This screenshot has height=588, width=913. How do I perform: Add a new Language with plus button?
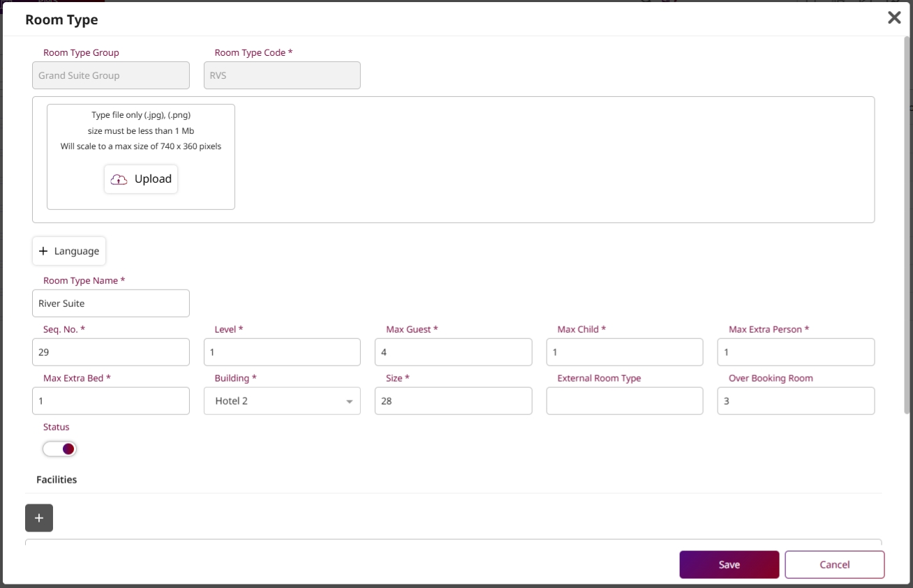click(69, 251)
